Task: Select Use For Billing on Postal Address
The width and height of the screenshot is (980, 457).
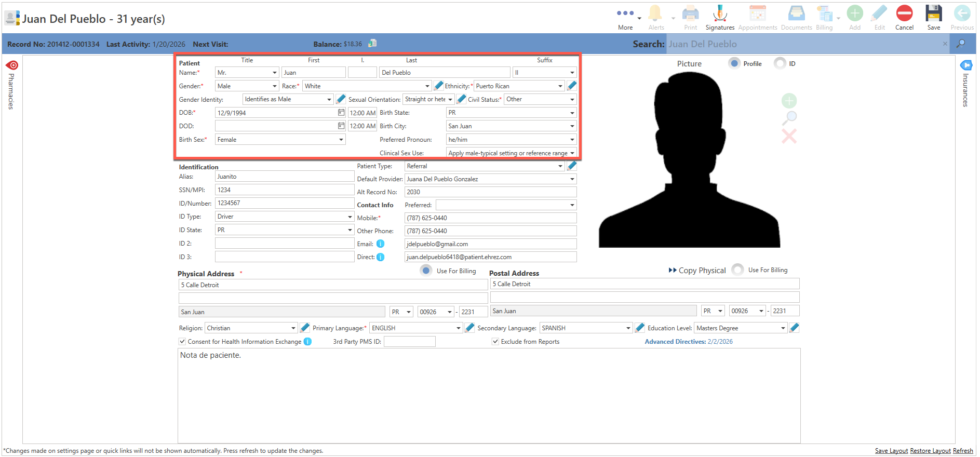Action: [737, 270]
